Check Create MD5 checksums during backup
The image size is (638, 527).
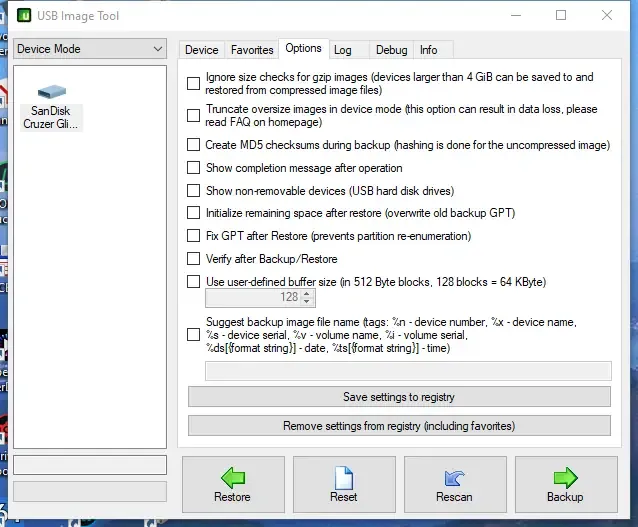[193, 145]
